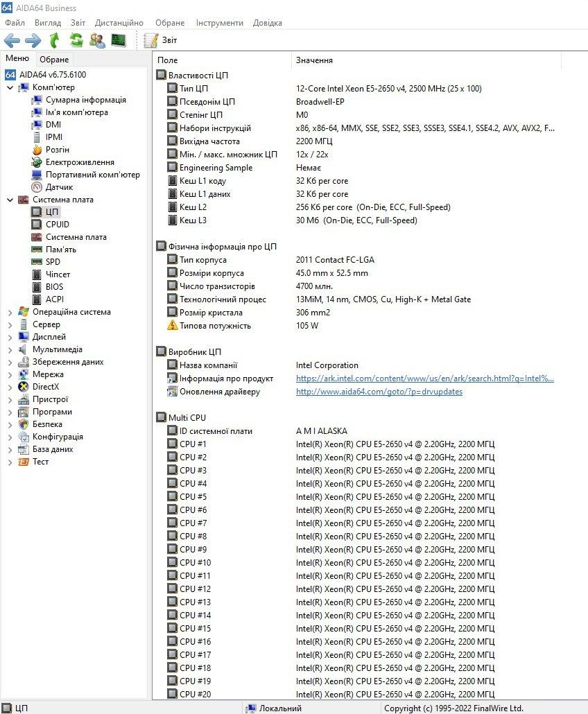Open the Інструменти menu

[x=220, y=23]
